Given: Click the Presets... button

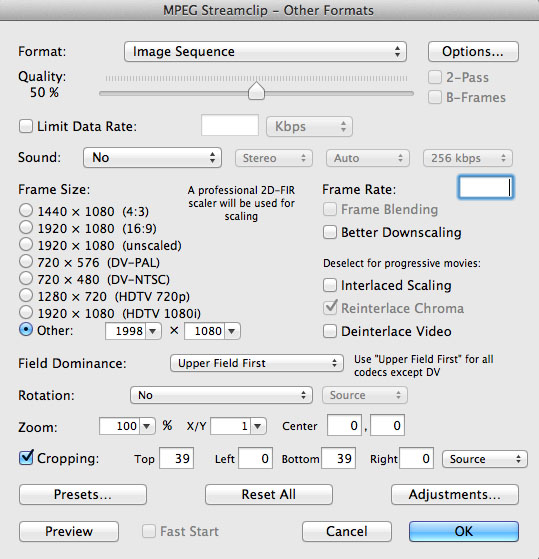Looking at the screenshot, I should click(83, 494).
